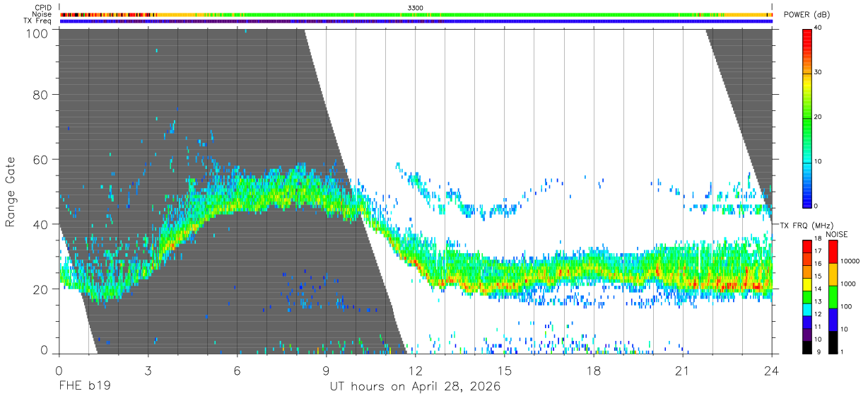Viewport: 868px width, 401px height.
Task: Click the Noise row label at top
Action: point(43,14)
